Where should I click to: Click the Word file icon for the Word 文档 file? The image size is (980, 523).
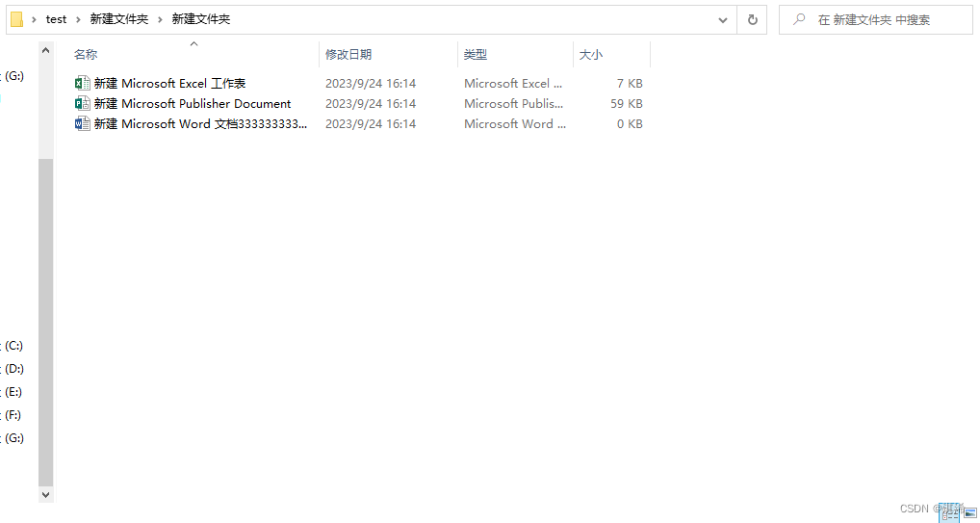[82, 124]
